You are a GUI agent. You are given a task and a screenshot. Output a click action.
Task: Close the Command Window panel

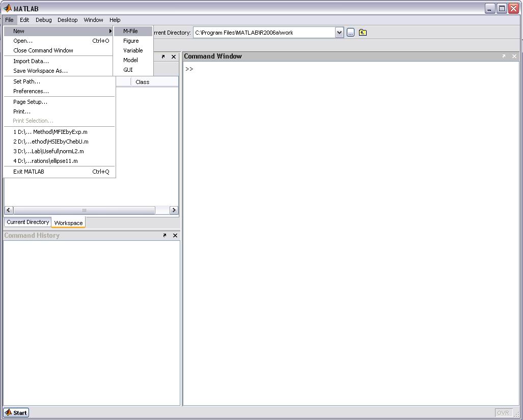coord(514,57)
